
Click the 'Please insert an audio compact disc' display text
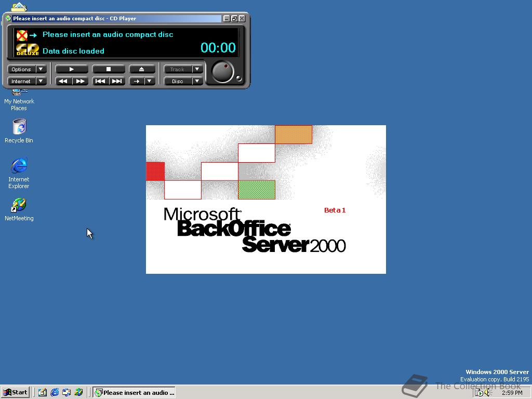(108, 34)
